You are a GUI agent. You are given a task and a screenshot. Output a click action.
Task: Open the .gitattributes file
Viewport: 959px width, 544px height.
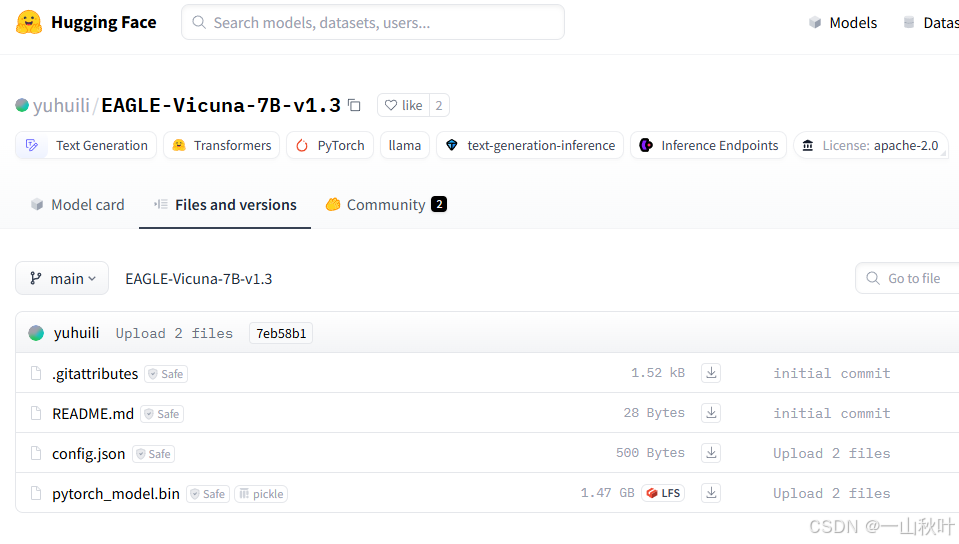(95, 373)
